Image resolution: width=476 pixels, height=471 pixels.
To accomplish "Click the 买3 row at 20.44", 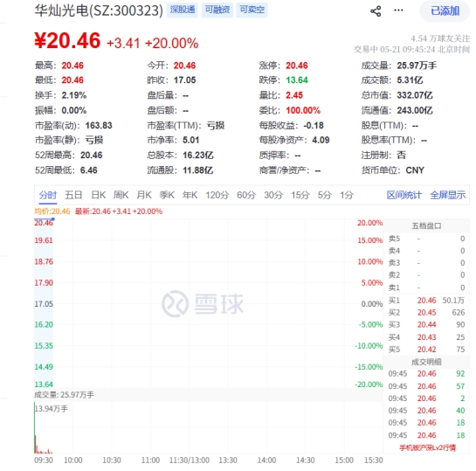I will coord(426,324).
